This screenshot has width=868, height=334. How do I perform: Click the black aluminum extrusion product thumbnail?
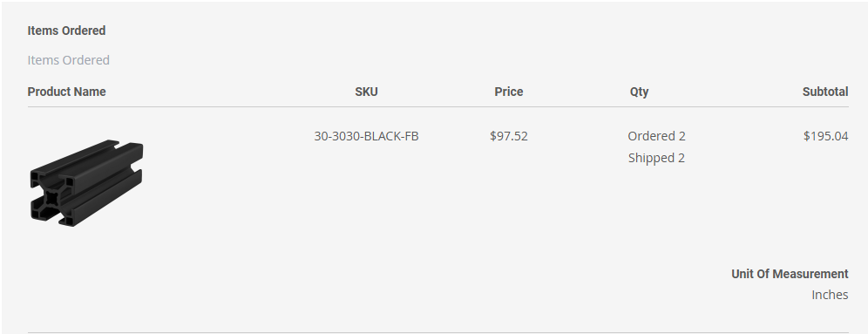point(86,183)
